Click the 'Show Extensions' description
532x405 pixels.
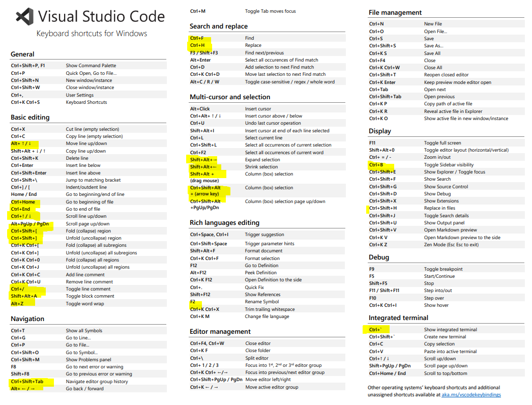coord(441,201)
